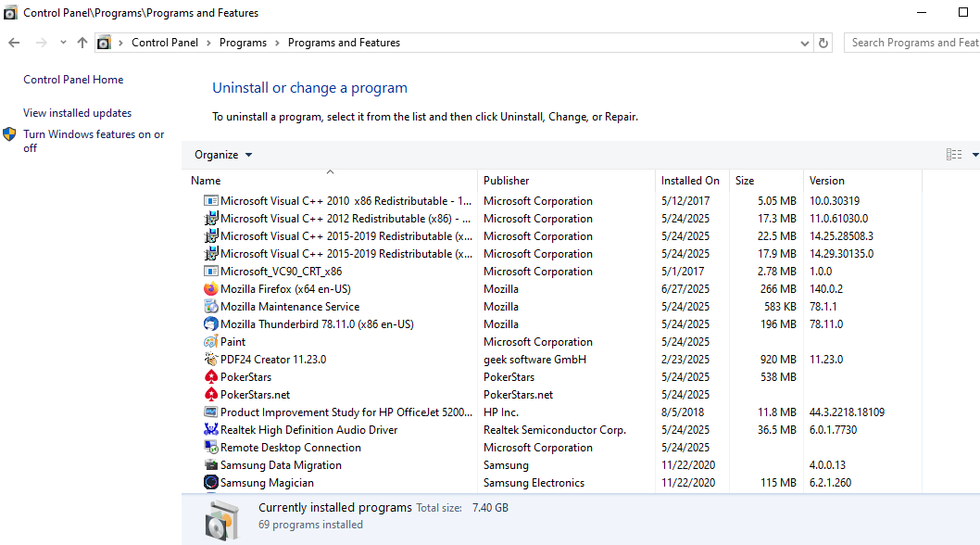Click version 140.0.2 cell
The image size is (980, 545).
coord(826,289)
